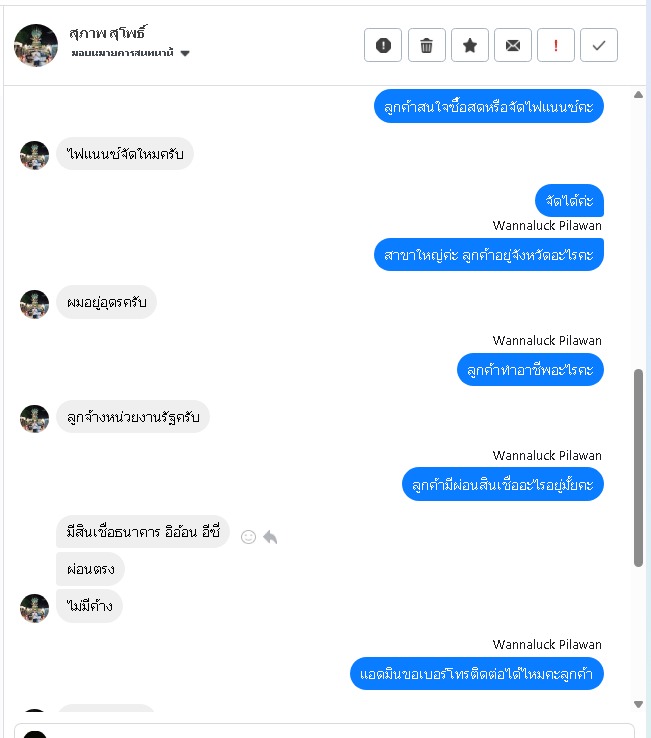651x738 pixels.
Task: Open the customer name สุภาพ สุโพธิ์ link
Action: (x=108, y=32)
